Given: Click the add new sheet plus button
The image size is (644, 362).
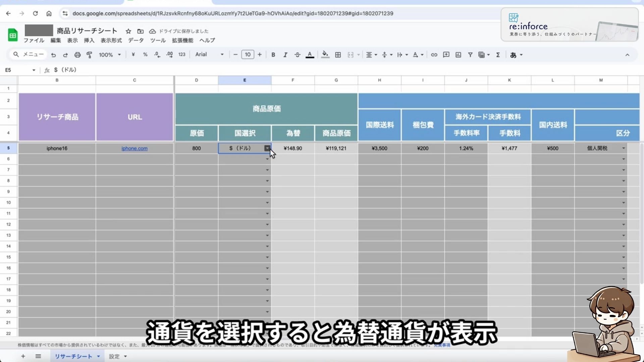Looking at the screenshot, I should pyautogui.click(x=23, y=356).
